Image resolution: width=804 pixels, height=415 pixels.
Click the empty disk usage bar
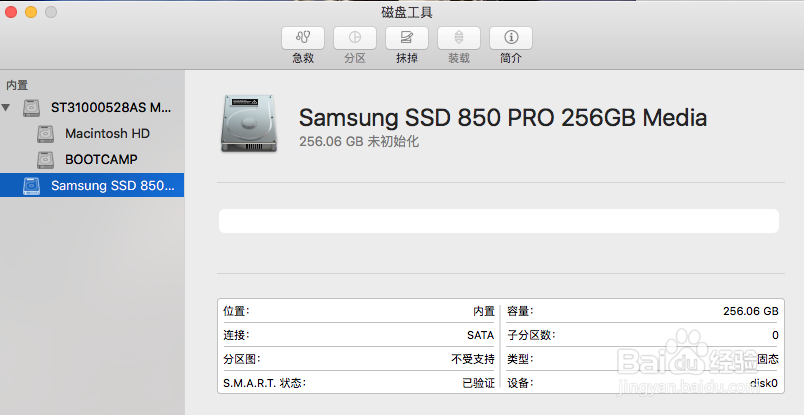pyautogui.click(x=499, y=221)
